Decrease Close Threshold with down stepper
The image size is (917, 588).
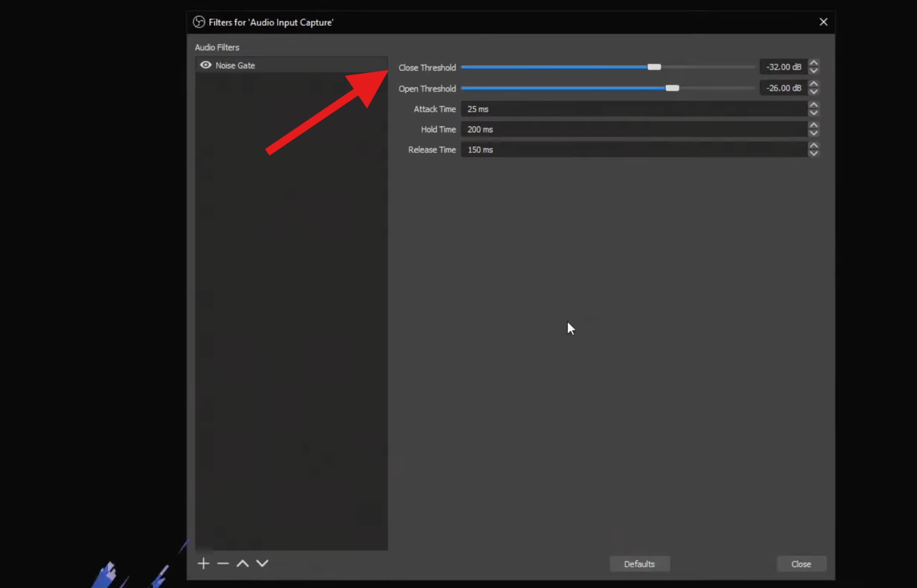814,71
